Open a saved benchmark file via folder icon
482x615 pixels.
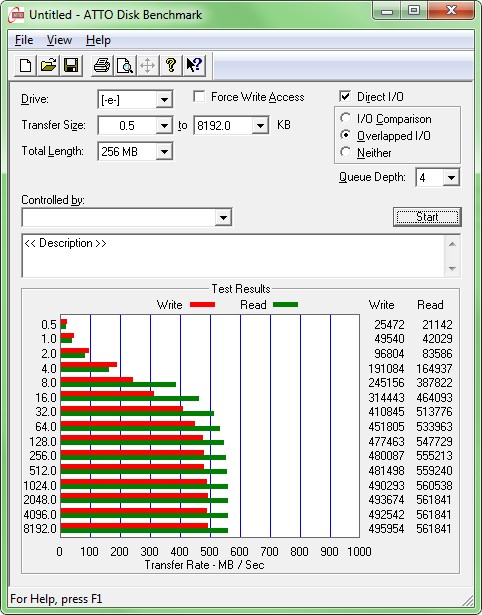48,65
